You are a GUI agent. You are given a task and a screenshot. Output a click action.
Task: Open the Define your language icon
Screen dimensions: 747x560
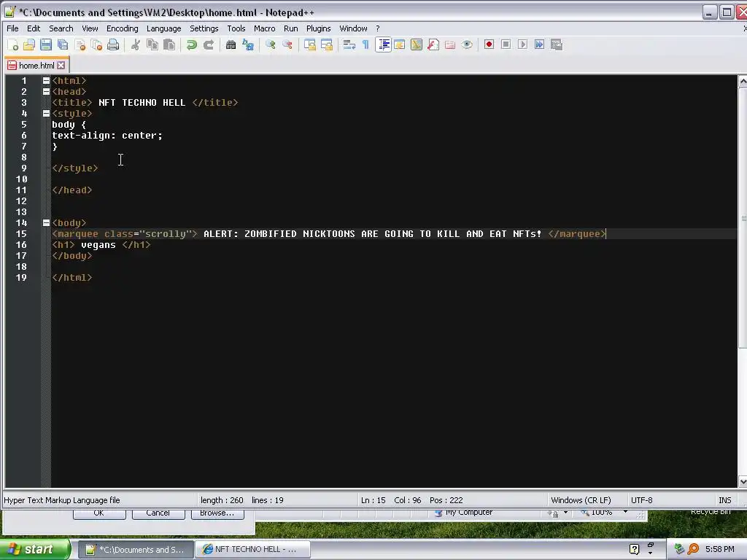400,44
